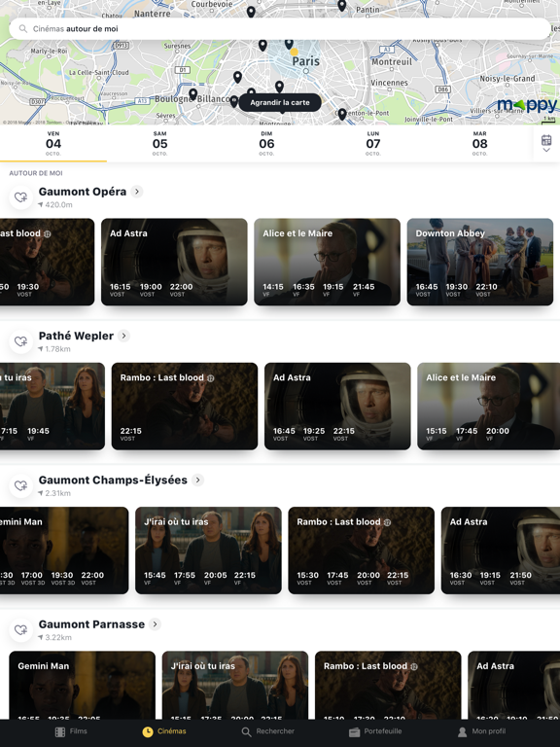Viewport: 560px width, 747px height.
Task: Switch to the Films bottom tab
Action: (x=71, y=731)
